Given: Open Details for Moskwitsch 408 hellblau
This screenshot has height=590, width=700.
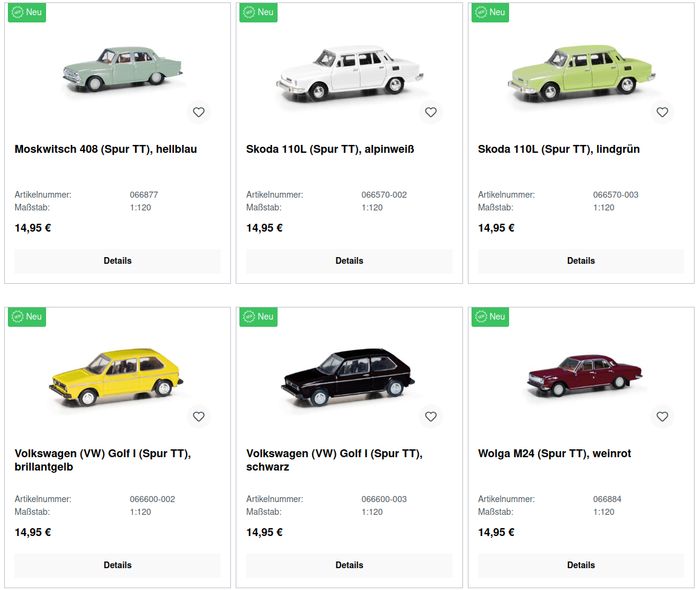Looking at the screenshot, I should click(117, 261).
